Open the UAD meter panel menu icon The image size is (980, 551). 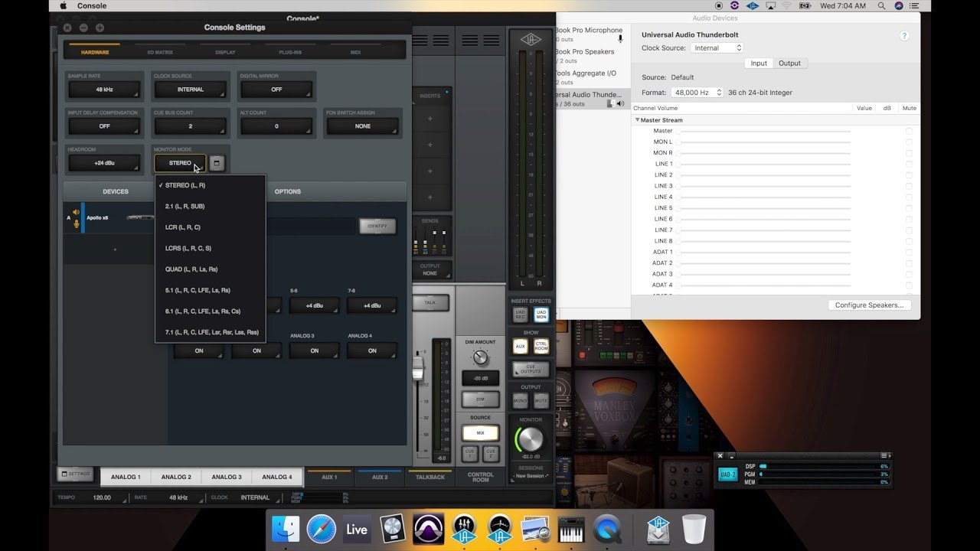[884, 455]
